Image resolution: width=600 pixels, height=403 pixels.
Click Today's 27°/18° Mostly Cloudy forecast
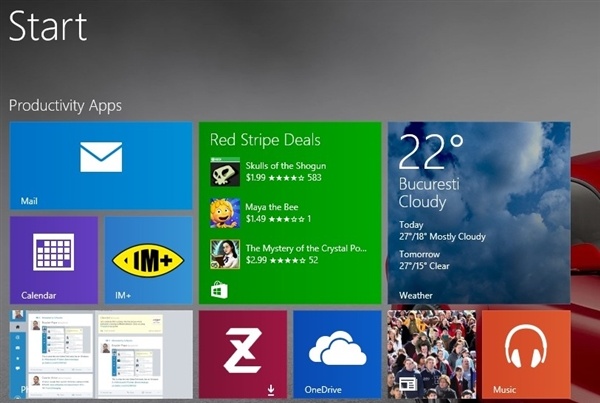[442, 231]
